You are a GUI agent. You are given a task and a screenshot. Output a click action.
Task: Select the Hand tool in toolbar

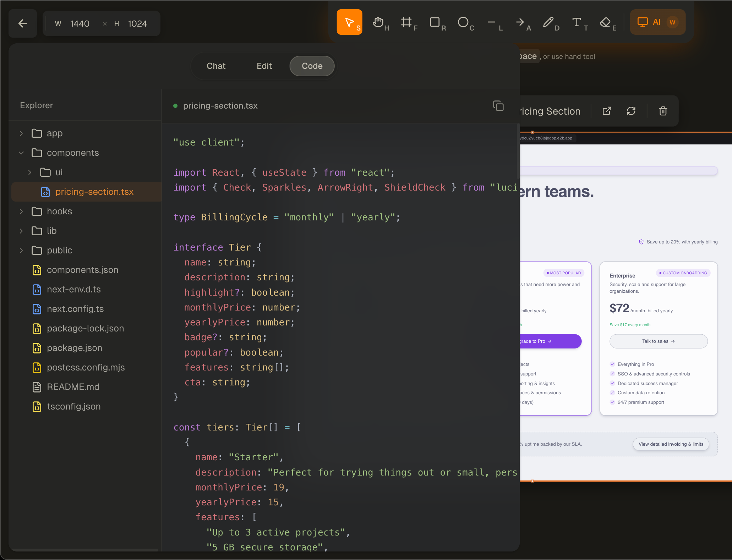(378, 22)
